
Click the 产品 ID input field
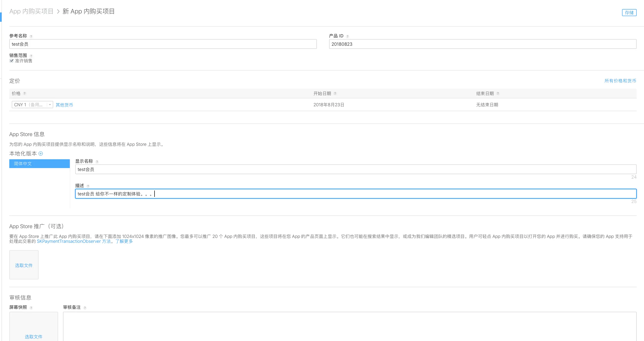[x=482, y=44]
